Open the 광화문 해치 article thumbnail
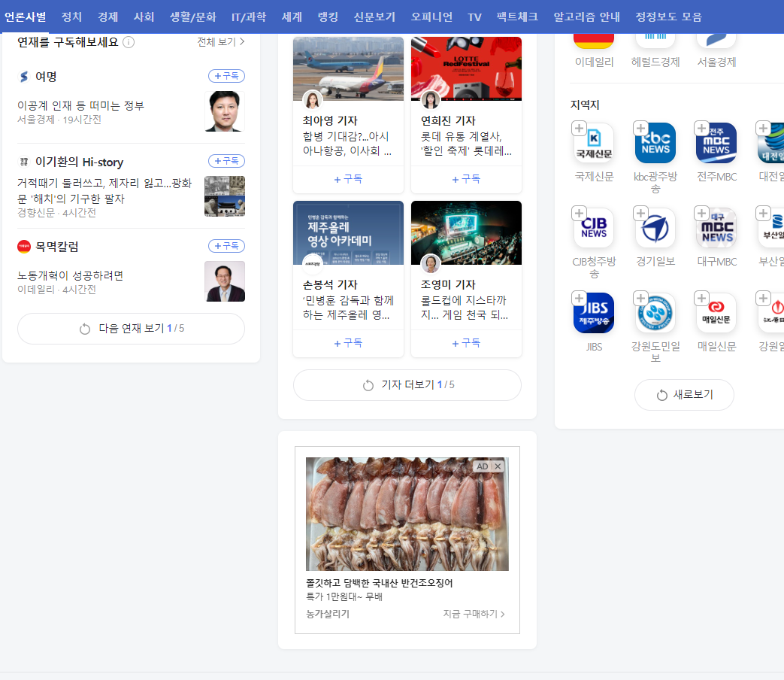 click(225, 196)
